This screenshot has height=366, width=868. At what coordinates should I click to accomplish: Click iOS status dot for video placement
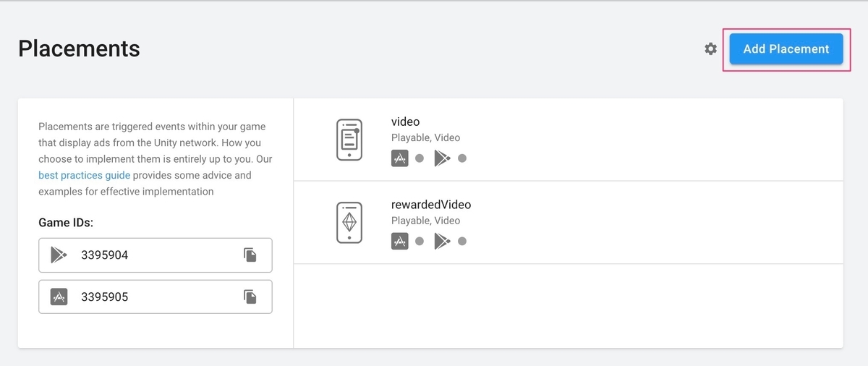[420, 158]
